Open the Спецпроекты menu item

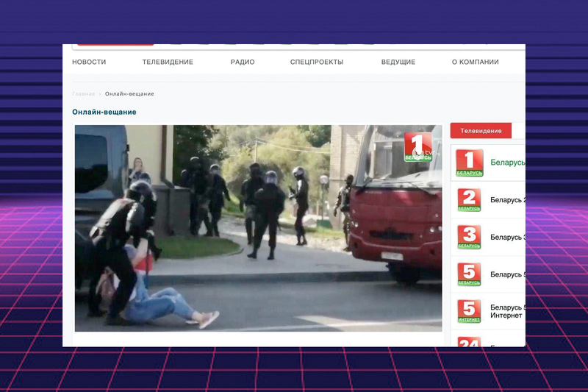pyautogui.click(x=317, y=63)
